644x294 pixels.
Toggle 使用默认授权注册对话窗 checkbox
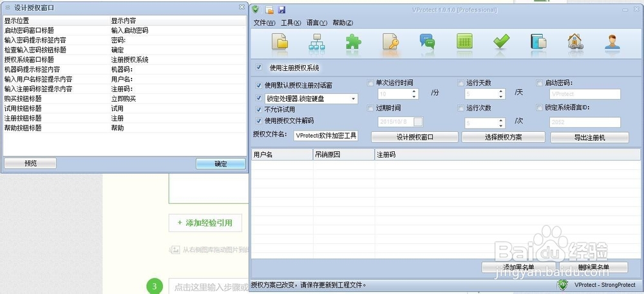click(x=259, y=86)
